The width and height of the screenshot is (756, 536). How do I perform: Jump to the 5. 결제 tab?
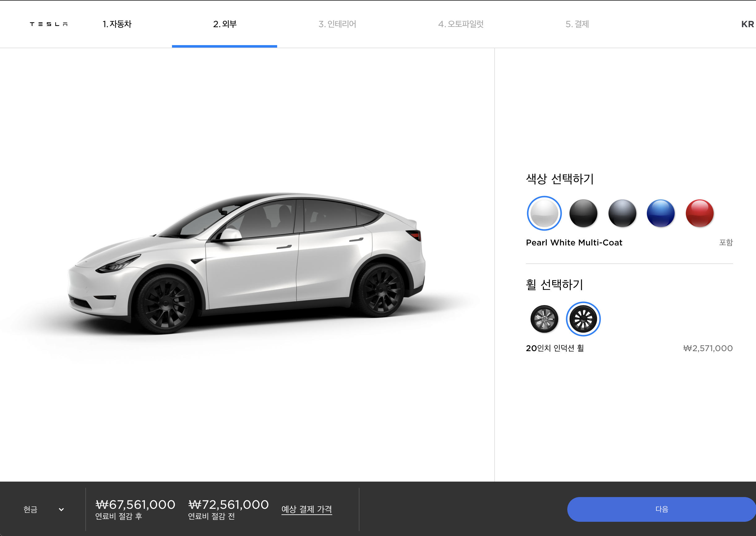[x=577, y=24]
